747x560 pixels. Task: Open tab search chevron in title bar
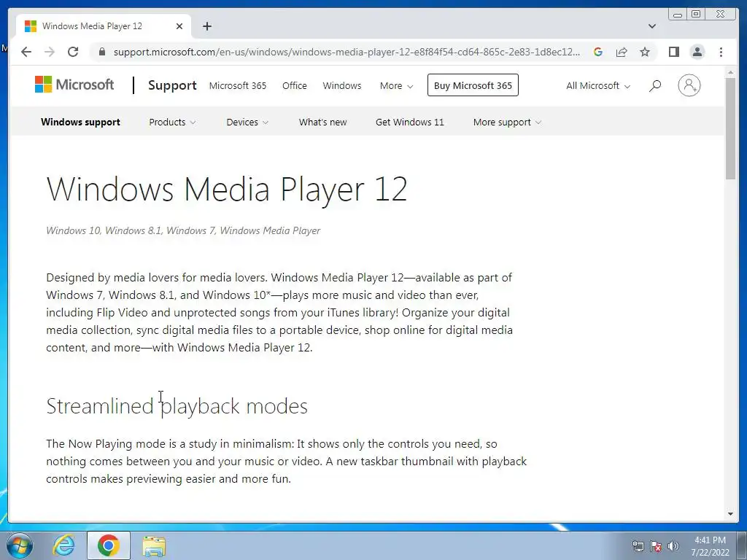(x=652, y=26)
